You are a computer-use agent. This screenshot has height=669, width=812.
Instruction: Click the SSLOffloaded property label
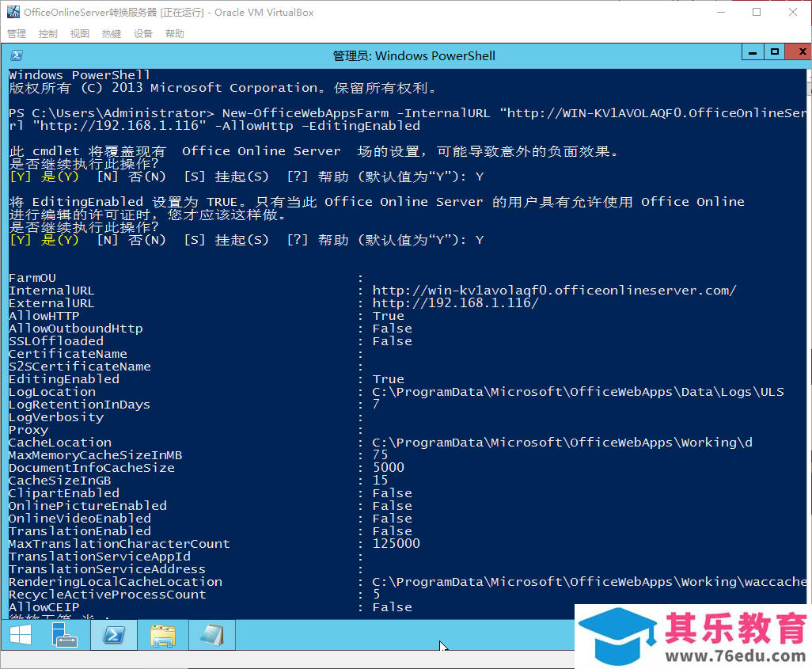(56, 341)
